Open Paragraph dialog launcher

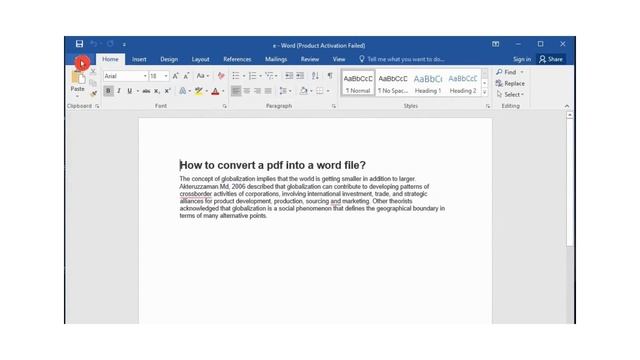(334, 106)
